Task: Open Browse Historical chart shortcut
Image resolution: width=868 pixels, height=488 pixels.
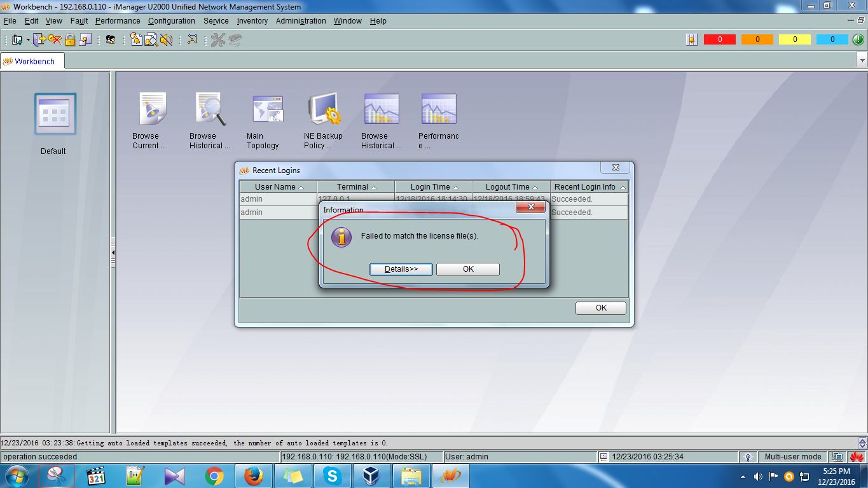Action: (x=382, y=109)
